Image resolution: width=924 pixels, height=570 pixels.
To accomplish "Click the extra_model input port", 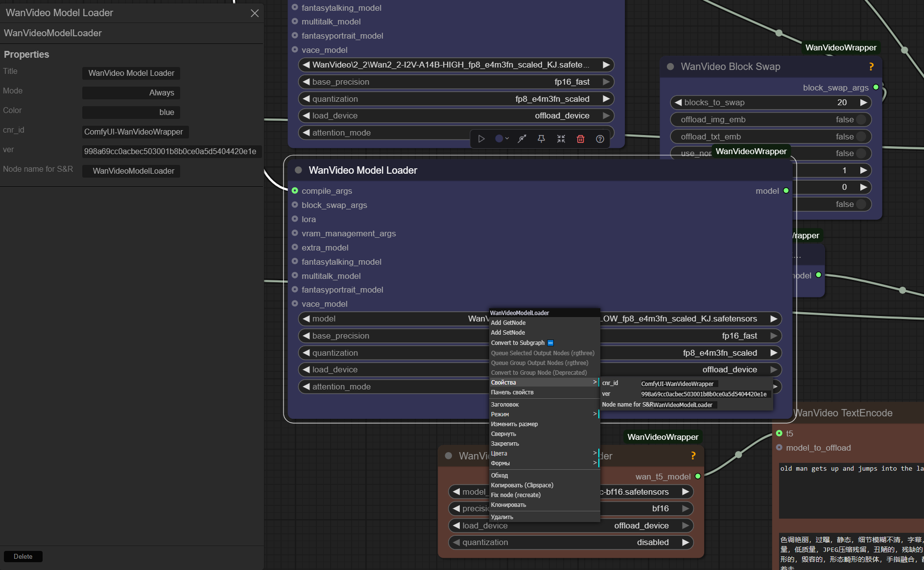I will pyautogui.click(x=295, y=248).
